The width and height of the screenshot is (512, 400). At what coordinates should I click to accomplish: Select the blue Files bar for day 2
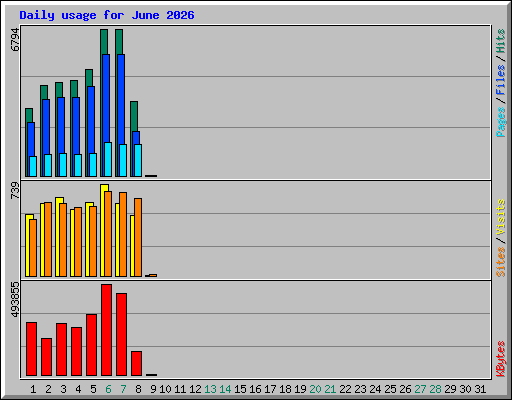(46, 127)
